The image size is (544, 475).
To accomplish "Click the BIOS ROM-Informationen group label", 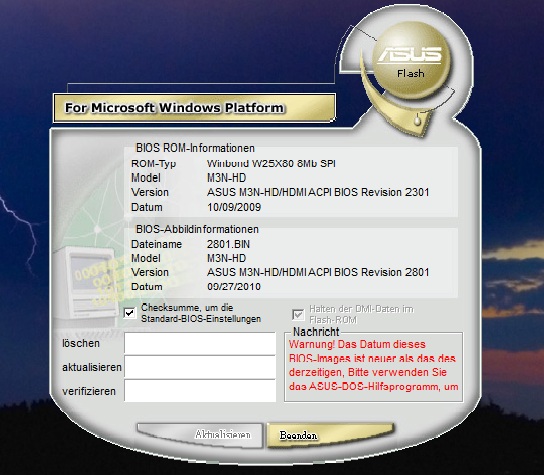I will [x=195, y=148].
